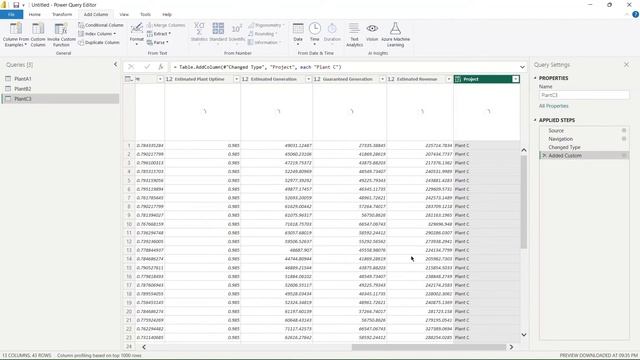640x360 pixels.
Task: Select PlantA1 query
Action: [60, 79]
